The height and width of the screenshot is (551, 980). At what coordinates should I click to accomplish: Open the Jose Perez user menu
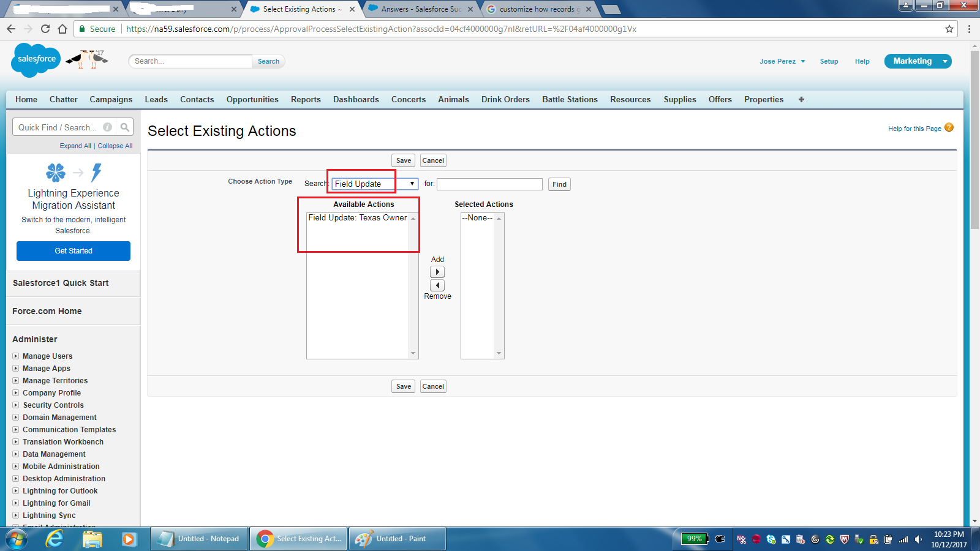click(782, 61)
